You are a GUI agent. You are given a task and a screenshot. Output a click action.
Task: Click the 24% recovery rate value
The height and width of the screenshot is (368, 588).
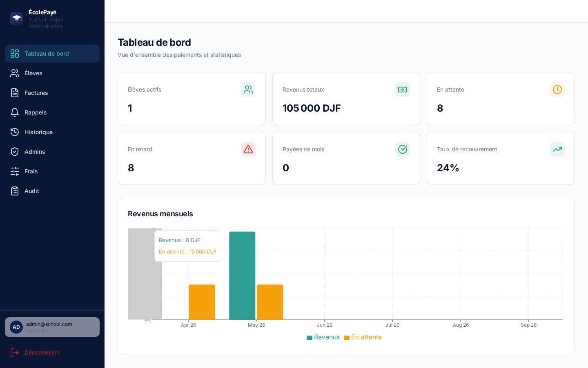click(448, 168)
